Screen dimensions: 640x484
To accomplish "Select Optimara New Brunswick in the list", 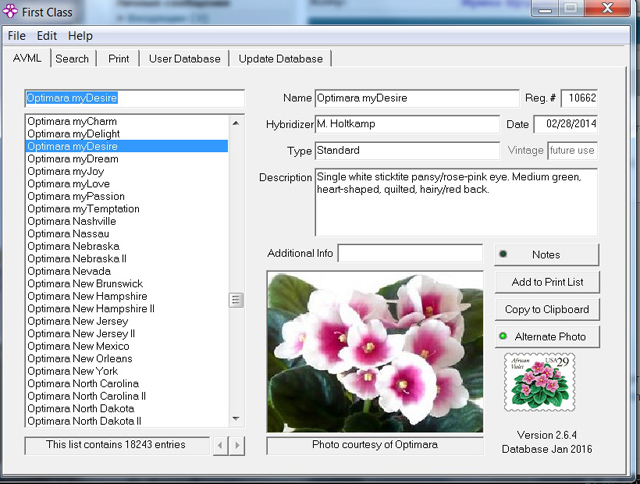I will tap(127, 284).
